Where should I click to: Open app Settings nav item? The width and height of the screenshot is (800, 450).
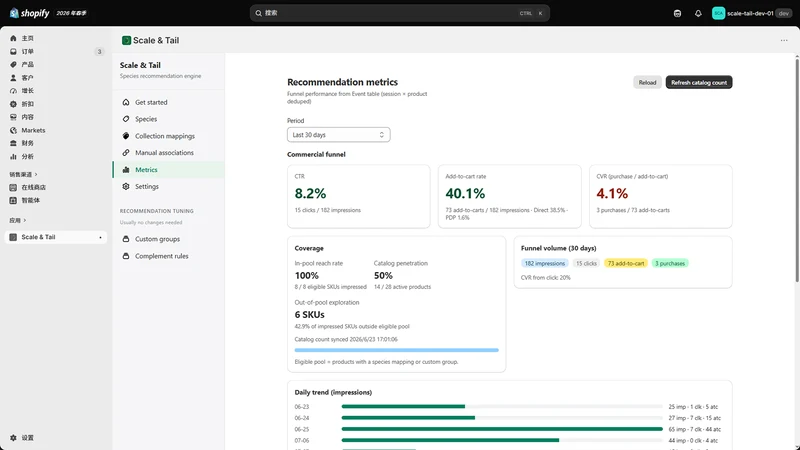pyautogui.click(x=168, y=186)
